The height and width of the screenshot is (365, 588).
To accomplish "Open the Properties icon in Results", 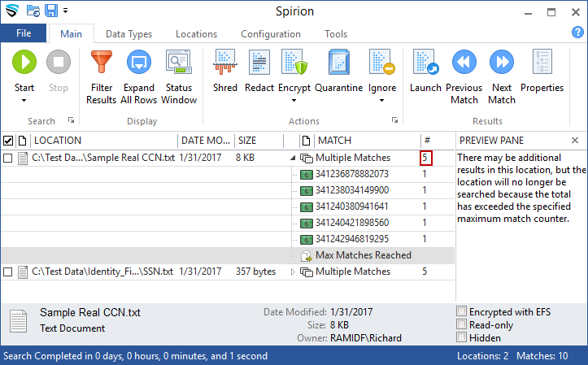I will tap(542, 63).
